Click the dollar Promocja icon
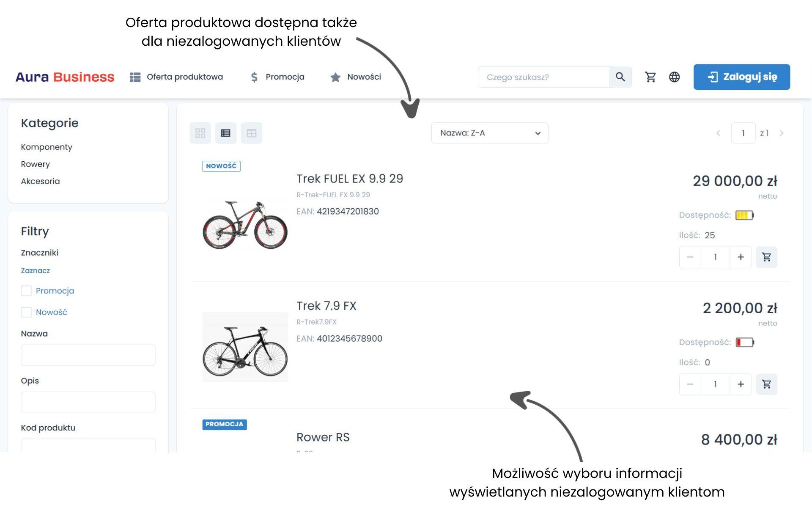This screenshot has height=508, width=812. pos(254,77)
